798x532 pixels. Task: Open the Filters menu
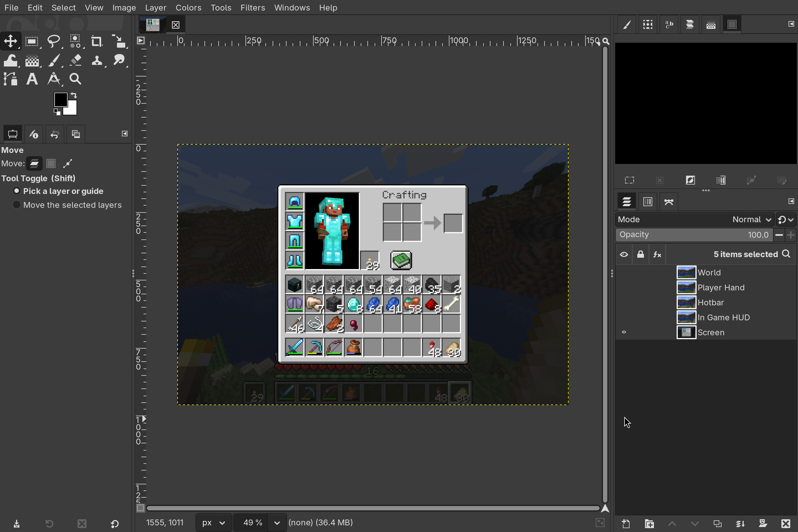click(x=252, y=7)
